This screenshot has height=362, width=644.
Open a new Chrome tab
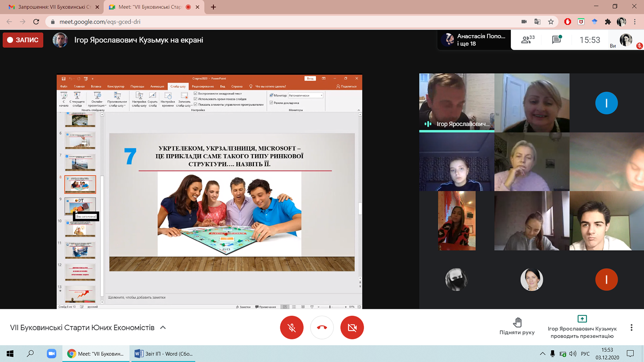pyautogui.click(x=213, y=7)
